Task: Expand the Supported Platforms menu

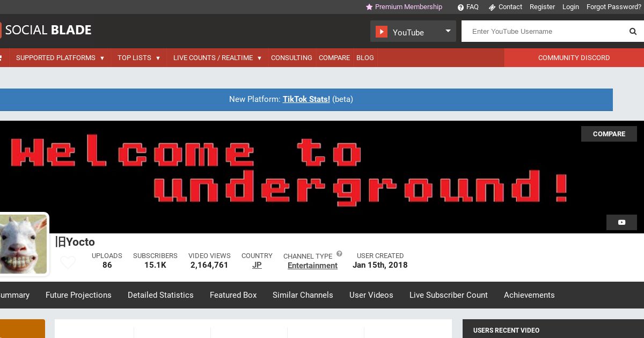Action: coord(60,58)
